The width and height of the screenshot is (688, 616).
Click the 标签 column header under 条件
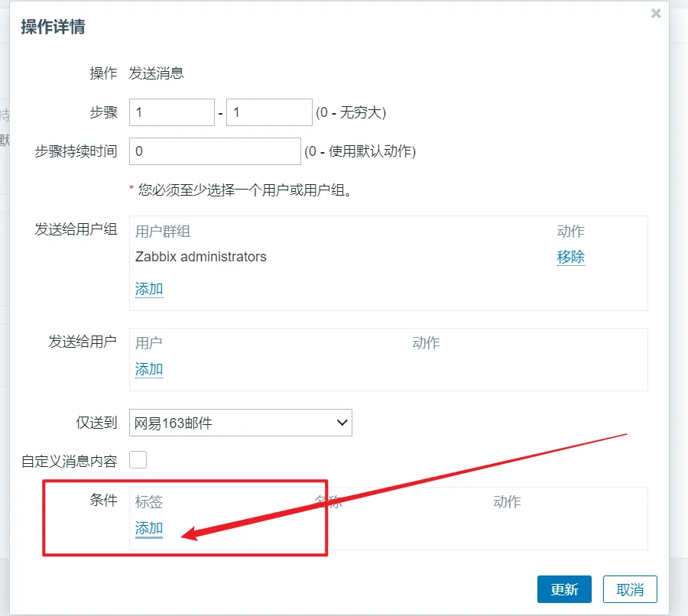coord(149,502)
